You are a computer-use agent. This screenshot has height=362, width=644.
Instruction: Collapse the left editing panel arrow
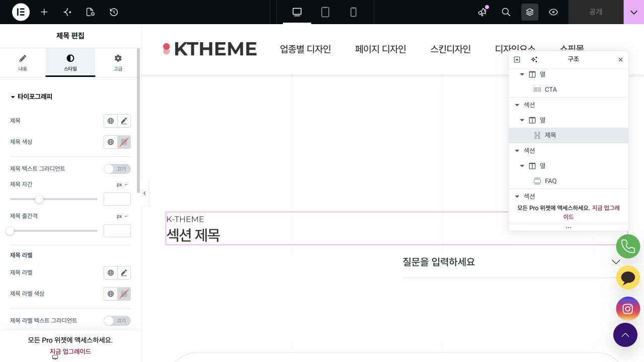click(x=145, y=193)
